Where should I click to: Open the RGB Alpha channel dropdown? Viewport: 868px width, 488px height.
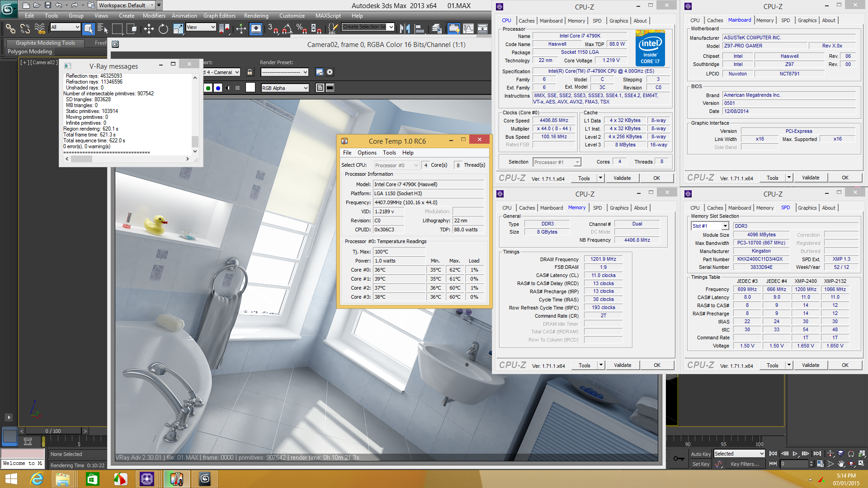pos(285,88)
